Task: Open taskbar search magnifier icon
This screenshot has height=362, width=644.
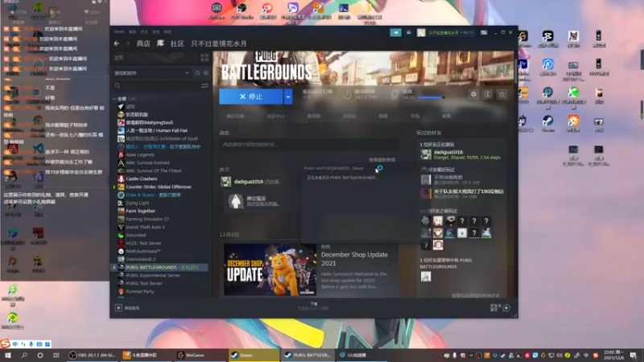Action: click(24, 355)
